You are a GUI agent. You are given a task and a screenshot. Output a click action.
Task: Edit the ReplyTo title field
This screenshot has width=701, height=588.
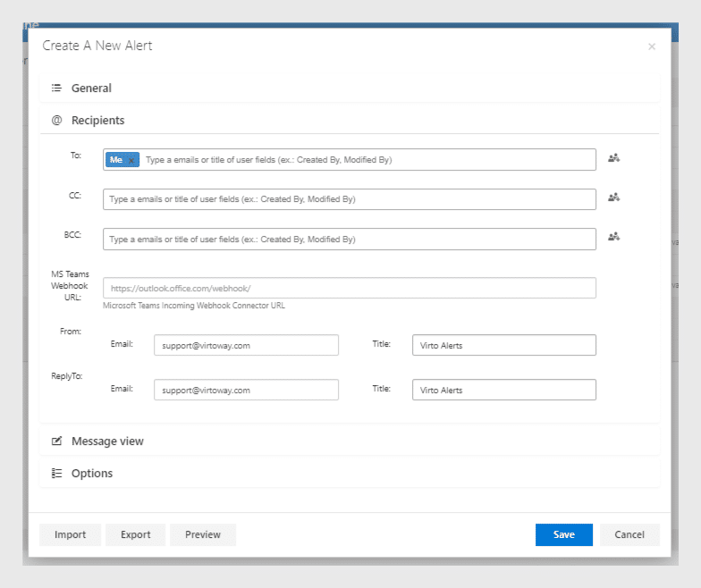(x=504, y=390)
